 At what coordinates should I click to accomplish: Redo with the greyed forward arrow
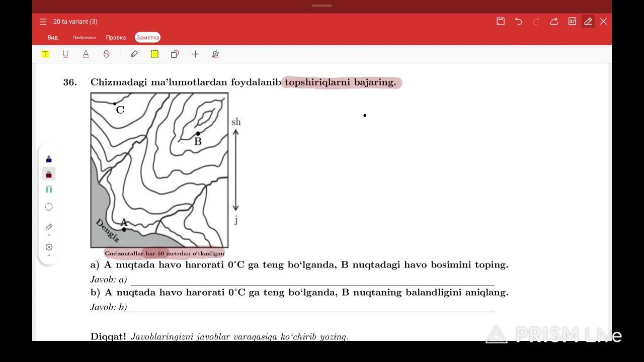(536, 21)
